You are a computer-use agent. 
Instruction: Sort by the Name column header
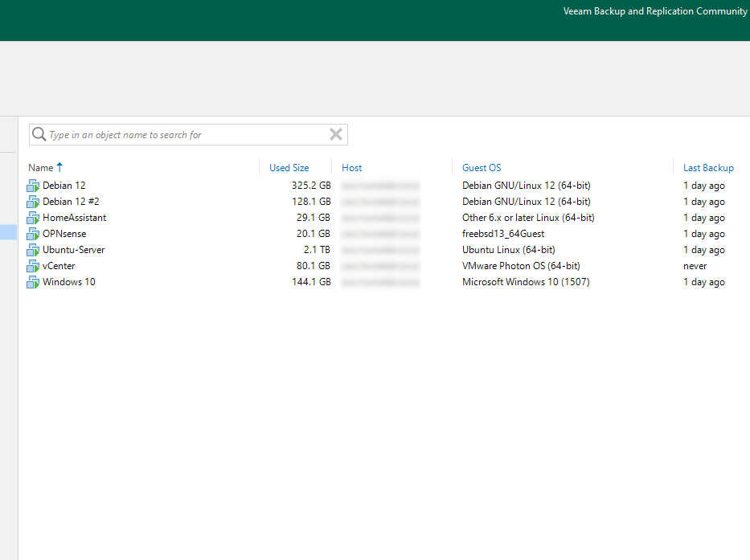(41, 168)
